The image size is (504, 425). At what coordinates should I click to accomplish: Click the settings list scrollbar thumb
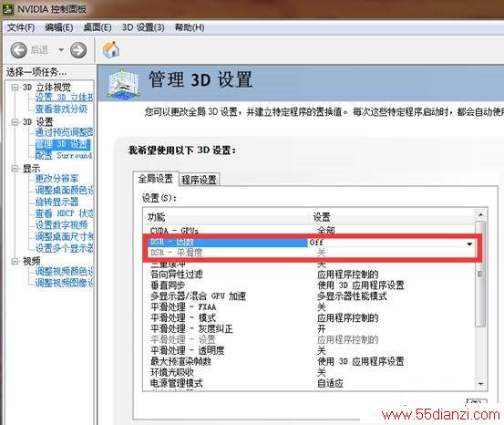481,275
